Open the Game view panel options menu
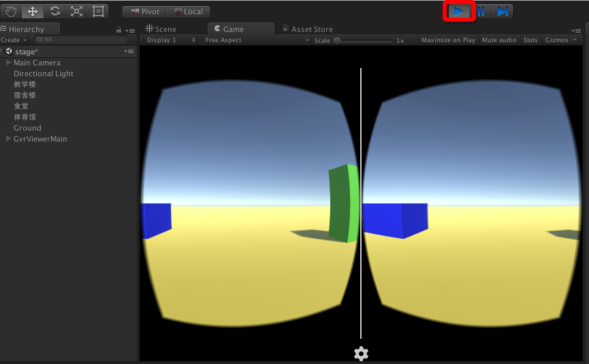The height and width of the screenshot is (364, 589). click(x=576, y=31)
